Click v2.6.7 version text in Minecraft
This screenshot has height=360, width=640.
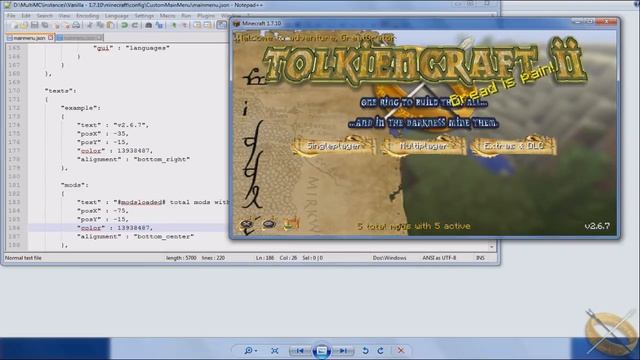click(597, 226)
